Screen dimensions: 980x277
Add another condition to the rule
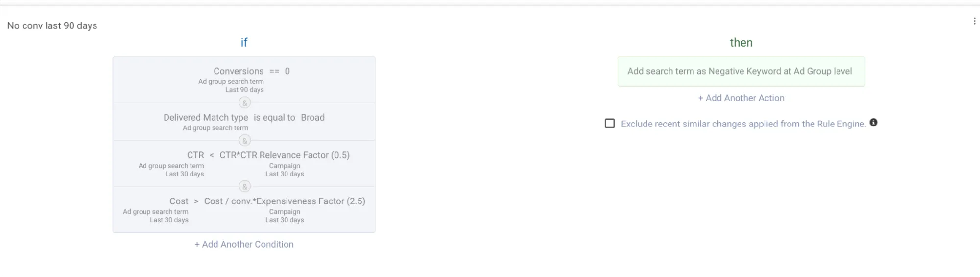(x=244, y=244)
